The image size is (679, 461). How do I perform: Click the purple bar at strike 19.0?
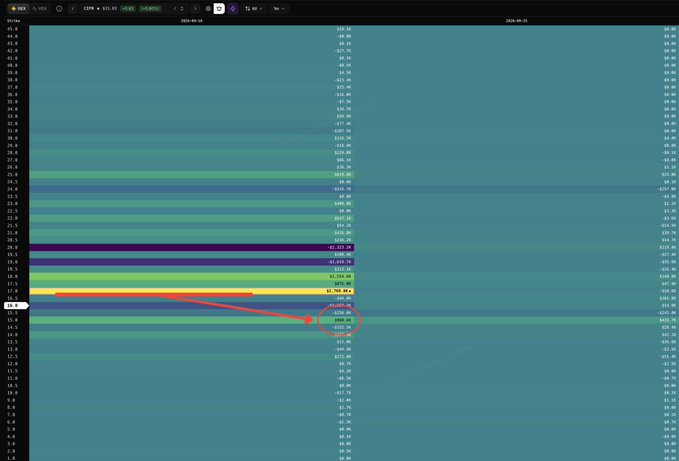191,262
